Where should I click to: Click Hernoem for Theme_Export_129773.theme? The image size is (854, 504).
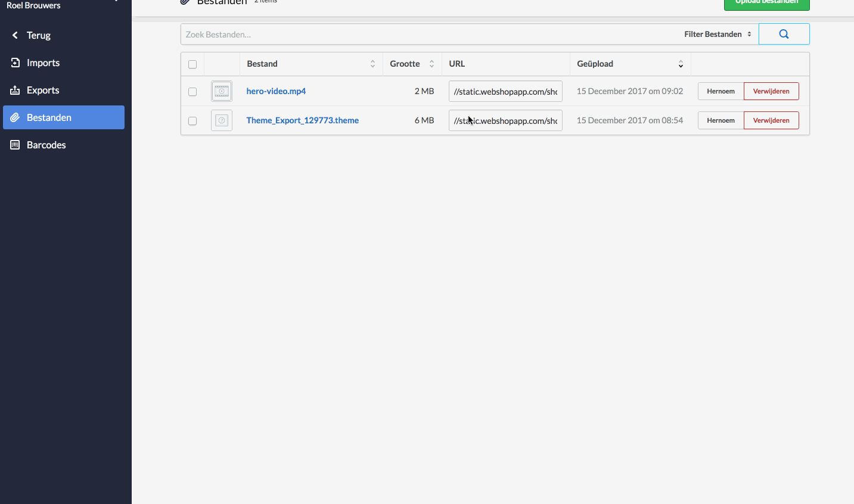(x=721, y=120)
